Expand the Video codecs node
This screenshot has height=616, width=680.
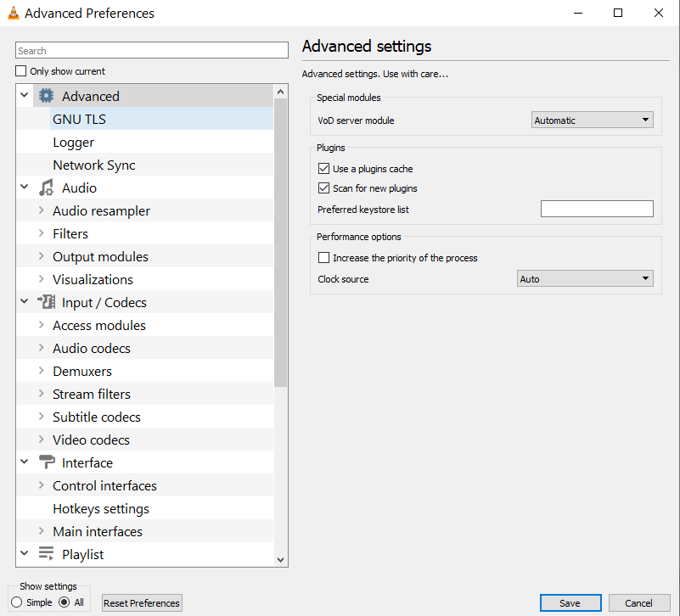pyautogui.click(x=42, y=440)
